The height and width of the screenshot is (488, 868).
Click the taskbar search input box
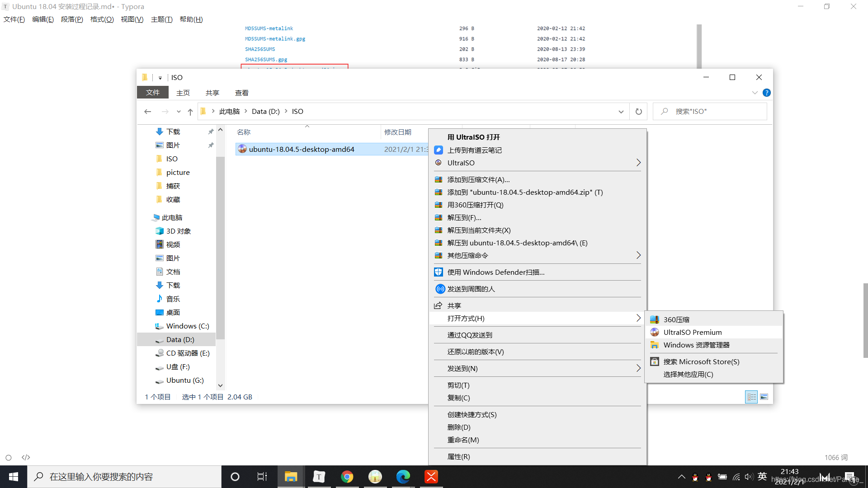click(x=124, y=477)
